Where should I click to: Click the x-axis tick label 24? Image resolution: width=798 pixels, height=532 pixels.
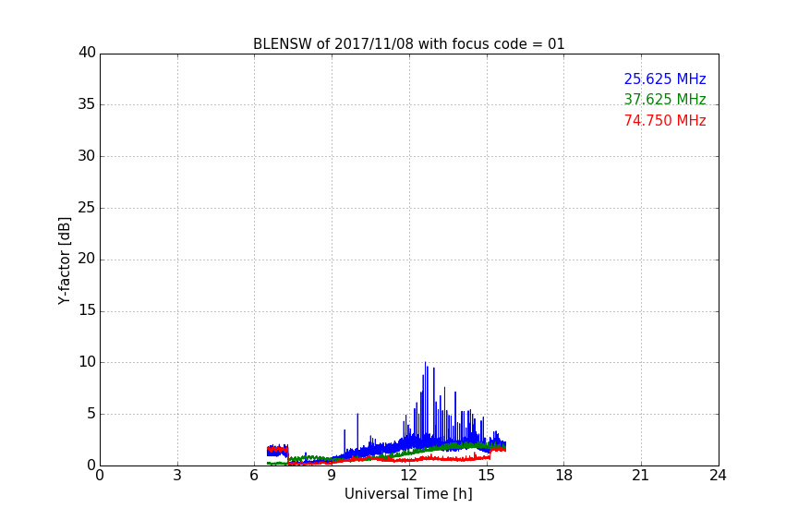click(718, 476)
